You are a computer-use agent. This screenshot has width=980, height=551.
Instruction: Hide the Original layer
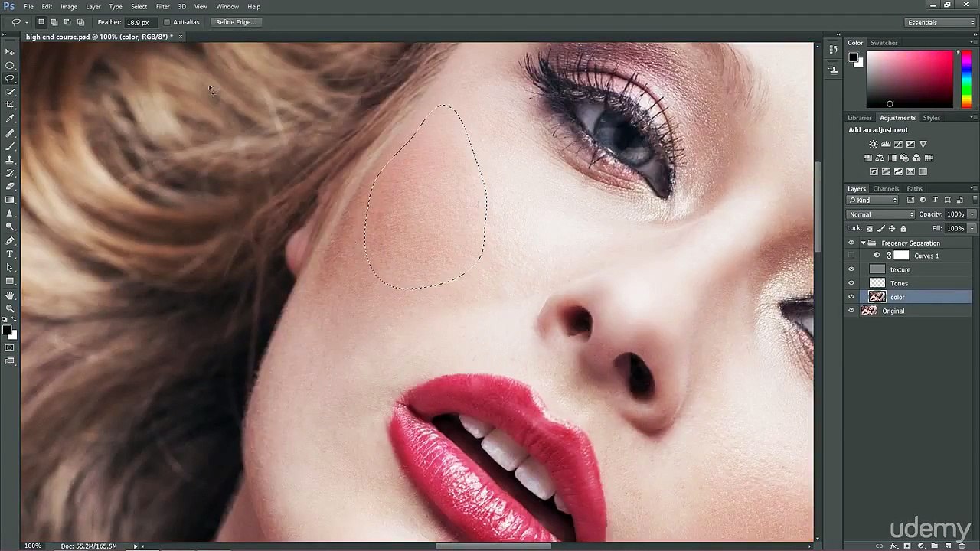[851, 311]
